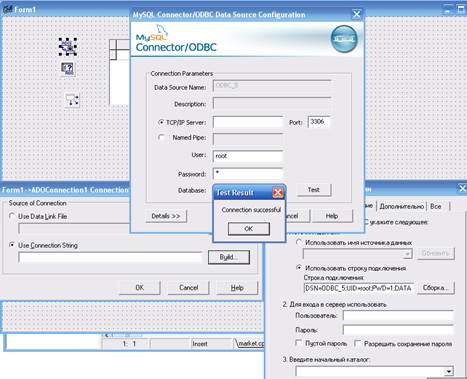Image resolution: width=467 pixels, height=379 pixels.
Task: Select the Named Pipe radio button
Action: 161,137
